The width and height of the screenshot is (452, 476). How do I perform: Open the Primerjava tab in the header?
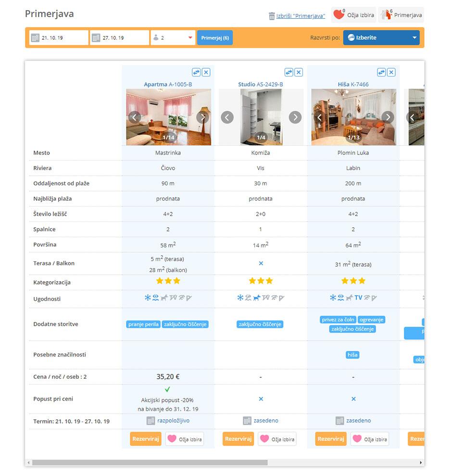pos(401,15)
